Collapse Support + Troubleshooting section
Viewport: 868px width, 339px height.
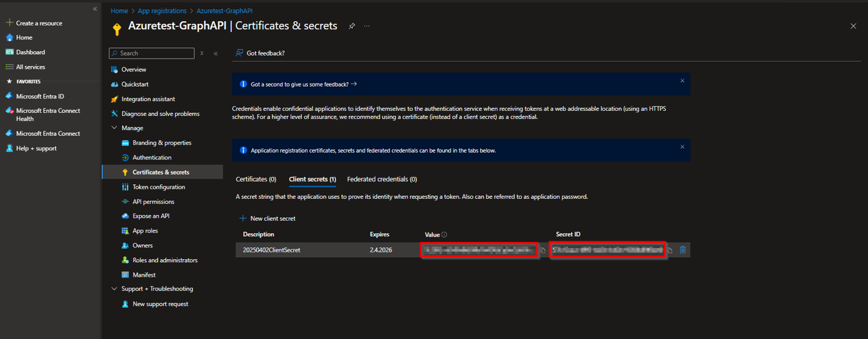[x=114, y=289]
